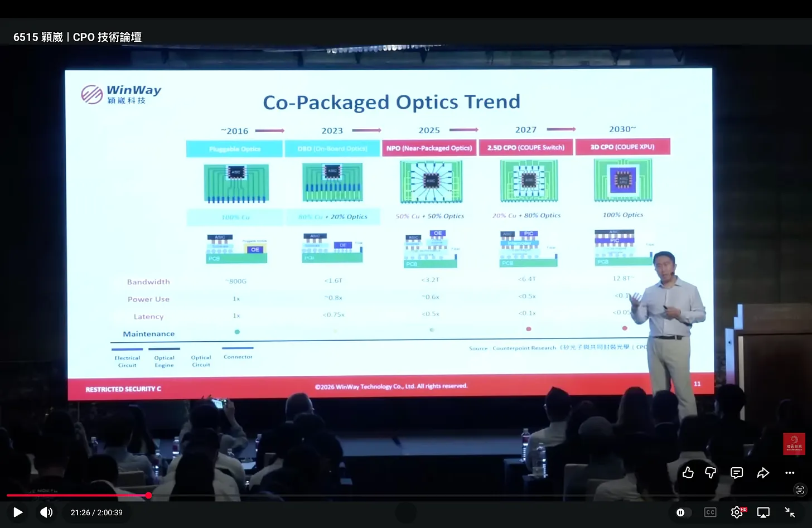812x528 pixels.
Task: Play the paused video
Action: pyautogui.click(x=18, y=512)
